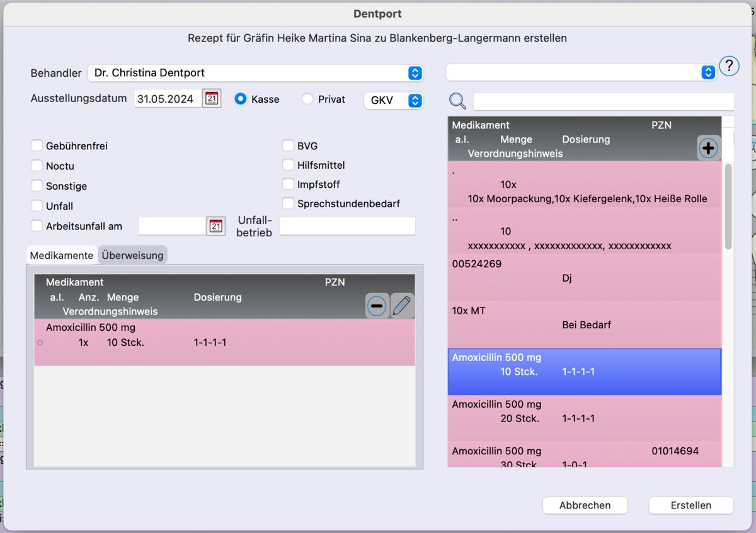The image size is (756, 533).
Task: Click the Unfallbetrieb input field
Action: pos(347,226)
